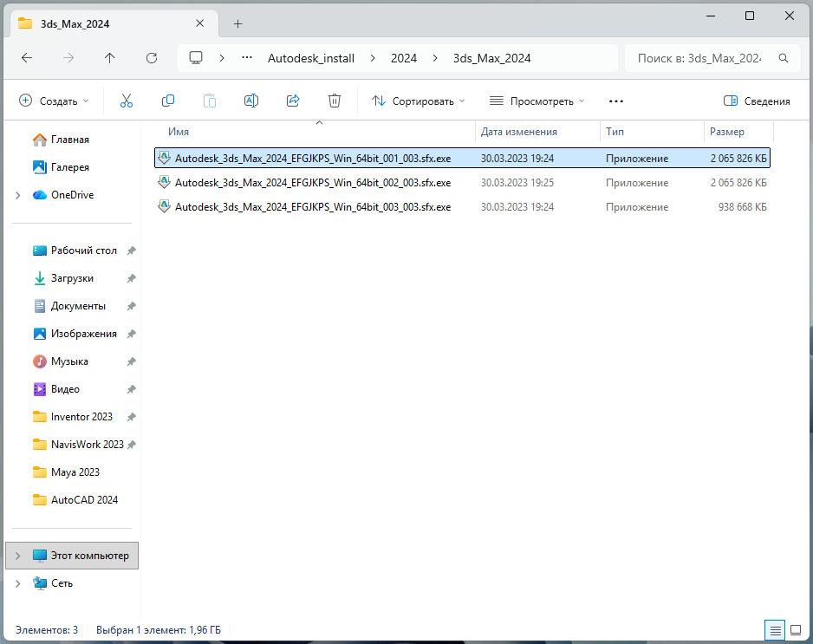Open the Создать dropdown menu
The image size is (813, 644).
coord(54,101)
